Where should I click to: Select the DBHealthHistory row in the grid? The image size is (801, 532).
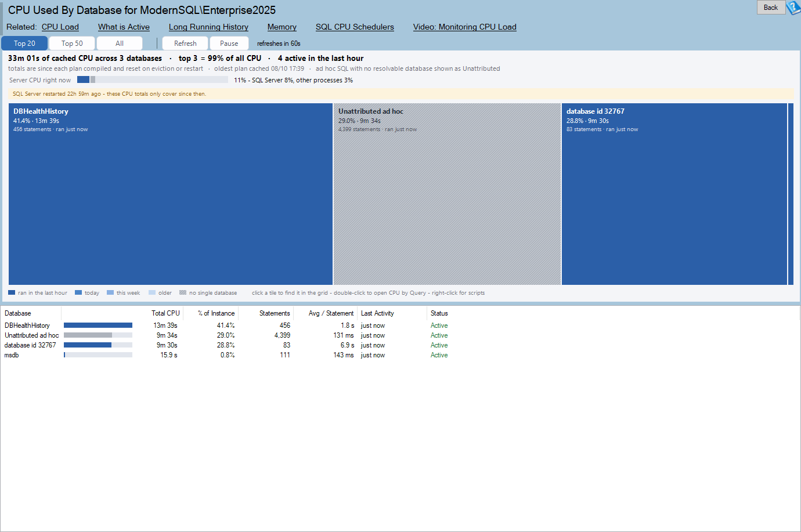click(400, 325)
